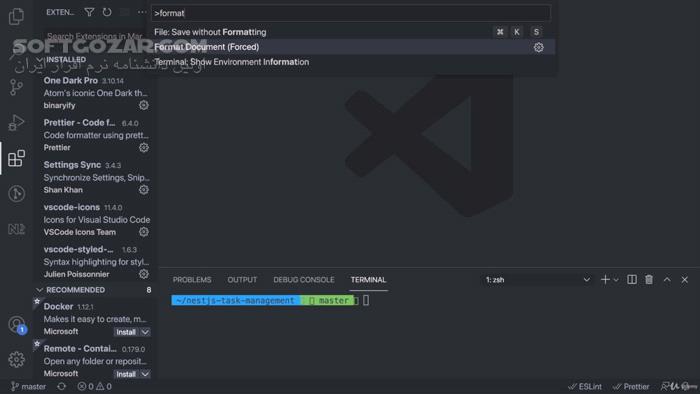The image size is (700, 394).
Task: Manage the Settings Sync extension gear
Action: coord(144,190)
